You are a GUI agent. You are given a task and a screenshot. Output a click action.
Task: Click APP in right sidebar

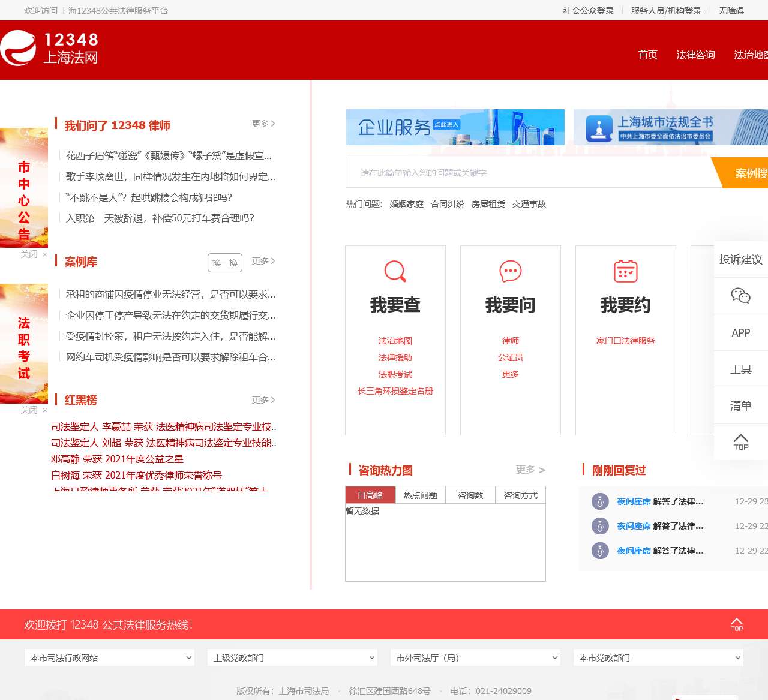741,332
